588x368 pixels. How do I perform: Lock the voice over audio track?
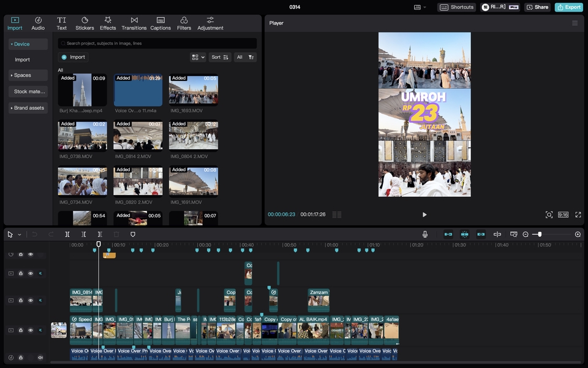(20, 358)
